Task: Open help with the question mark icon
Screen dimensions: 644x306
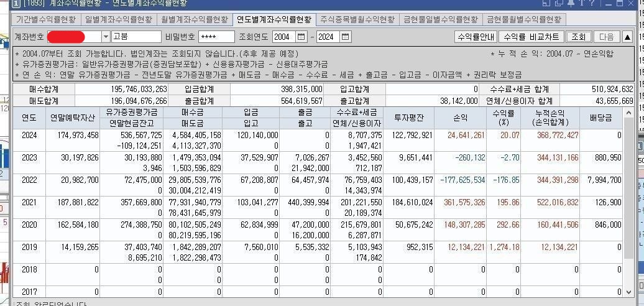Action: 591,3
